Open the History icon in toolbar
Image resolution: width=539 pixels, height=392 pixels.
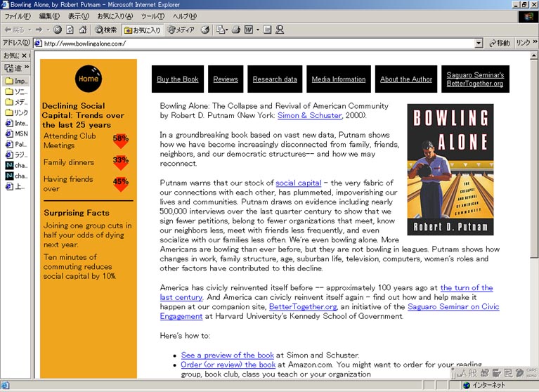pyautogui.click(x=205, y=30)
